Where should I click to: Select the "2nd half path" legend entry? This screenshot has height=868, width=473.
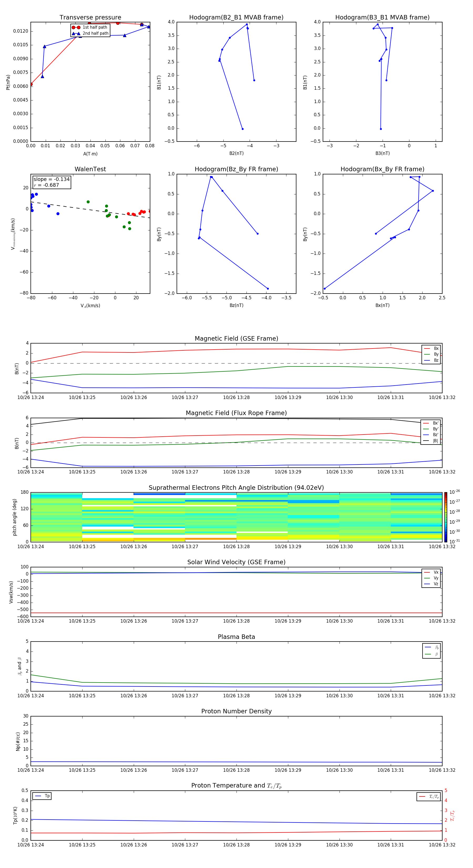click(90, 33)
